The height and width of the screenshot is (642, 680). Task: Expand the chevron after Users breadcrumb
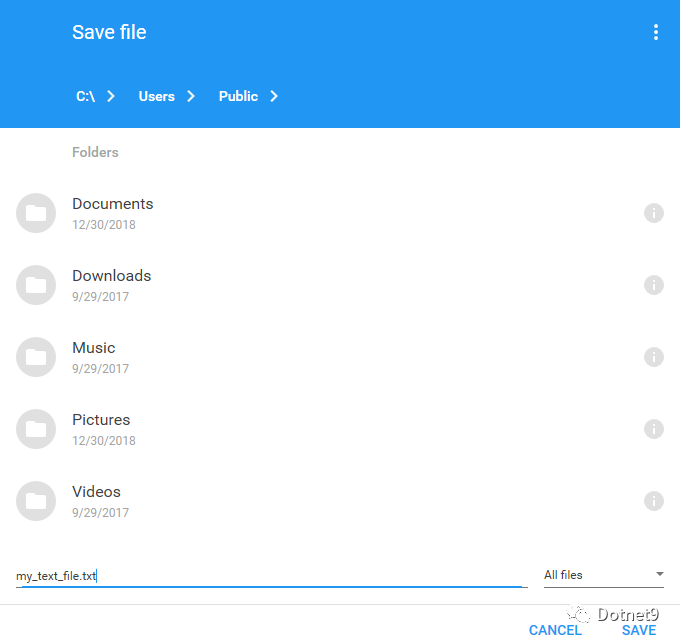pyautogui.click(x=191, y=96)
